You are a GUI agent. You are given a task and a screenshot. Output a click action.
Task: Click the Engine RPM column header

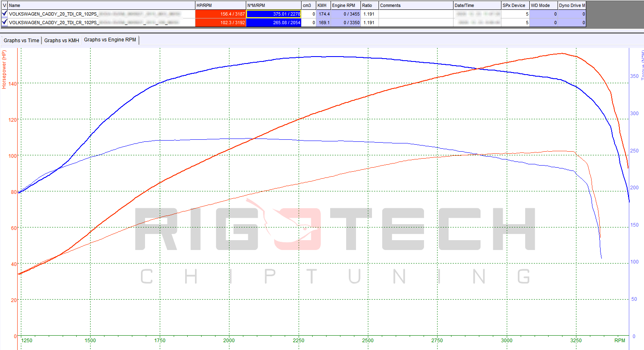coord(346,5)
